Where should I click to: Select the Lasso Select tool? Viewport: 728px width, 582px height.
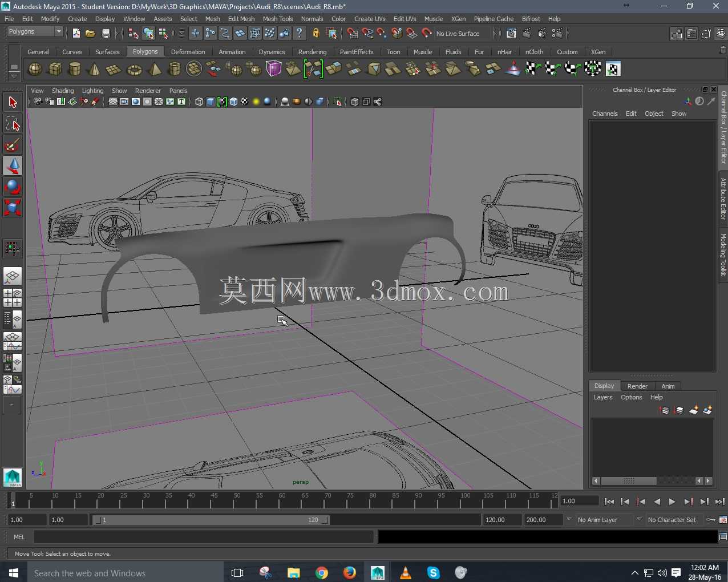tap(13, 123)
